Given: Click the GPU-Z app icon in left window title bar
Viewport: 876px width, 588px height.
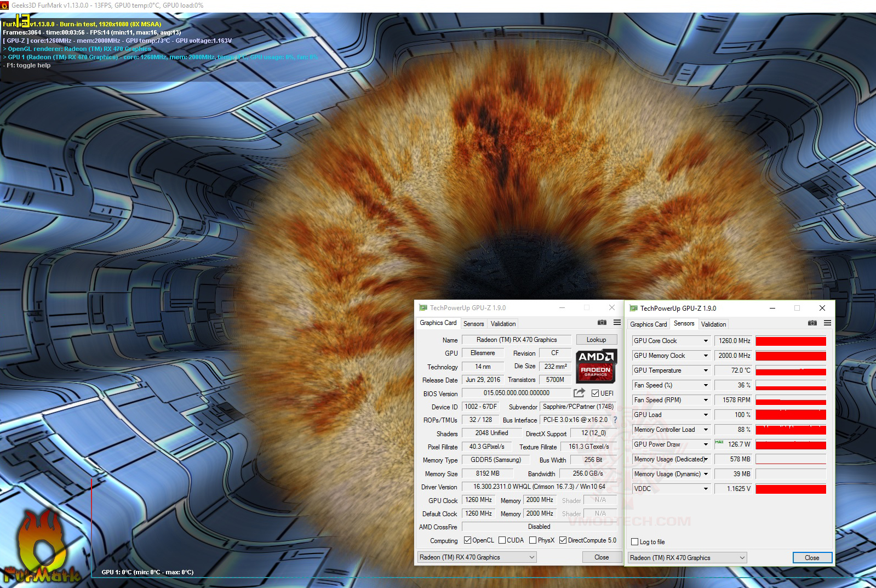Looking at the screenshot, I should (423, 308).
